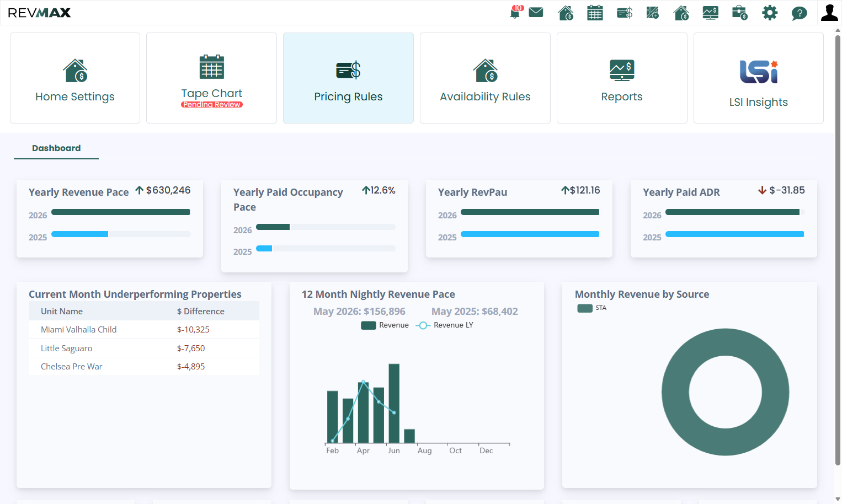Open the Reports card
The image size is (842, 504).
[622, 78]
